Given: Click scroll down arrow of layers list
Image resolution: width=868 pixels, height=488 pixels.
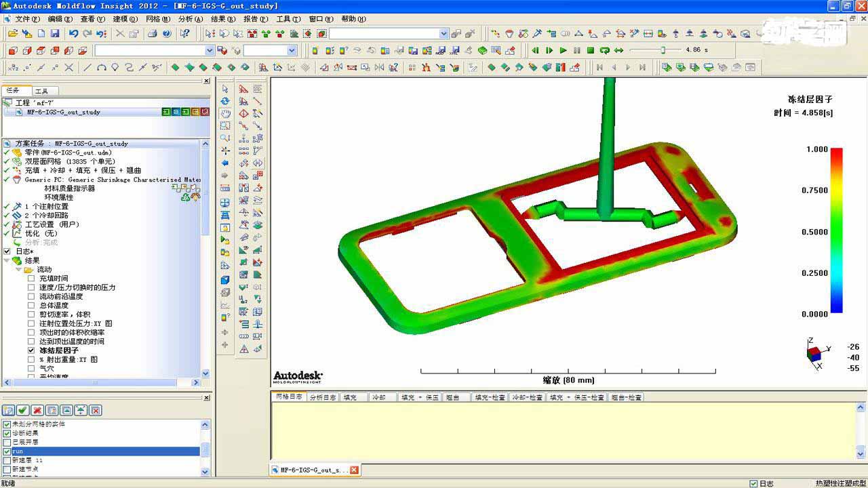Looking at the screenshot, I should coord(206,472).
